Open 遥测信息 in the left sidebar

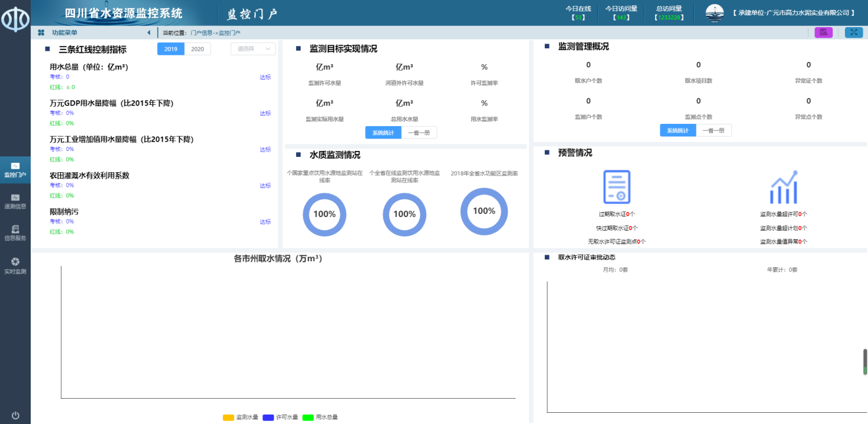[x=15, y=201]
